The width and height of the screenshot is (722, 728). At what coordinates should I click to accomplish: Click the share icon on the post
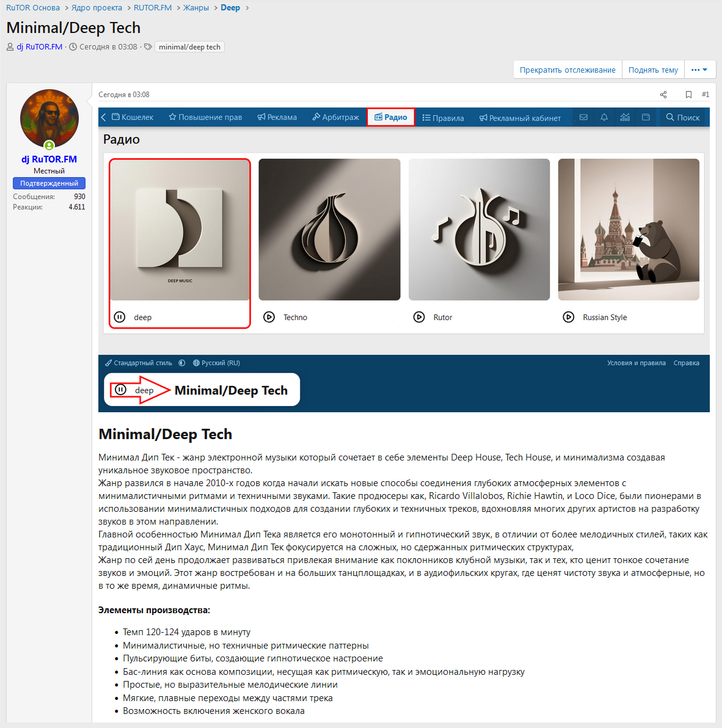pyautogui.click(x=663, y=95)
